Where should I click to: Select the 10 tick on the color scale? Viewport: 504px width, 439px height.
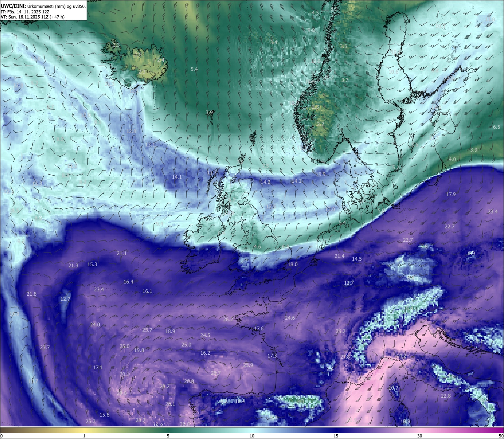(252, 436)
